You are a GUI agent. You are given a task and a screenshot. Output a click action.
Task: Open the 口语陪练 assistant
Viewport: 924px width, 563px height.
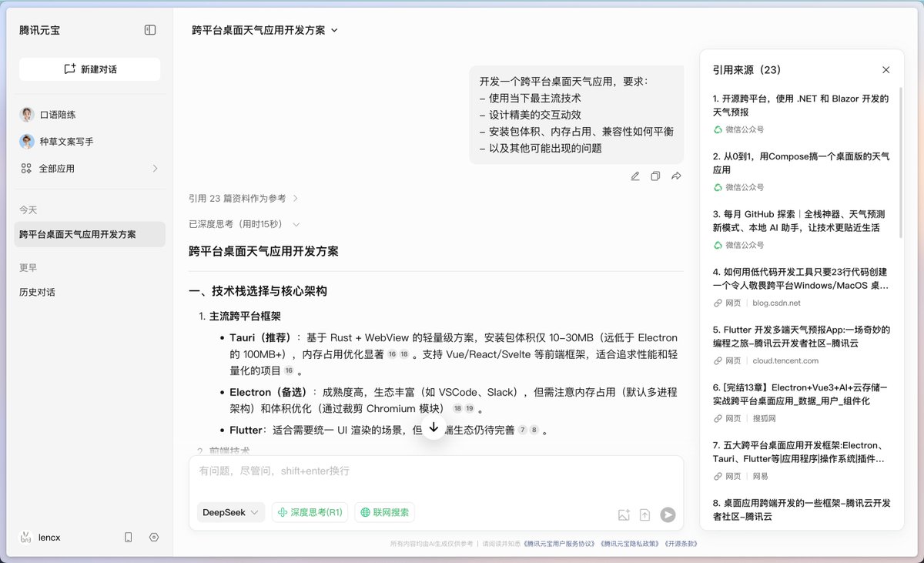coord(92,115)
